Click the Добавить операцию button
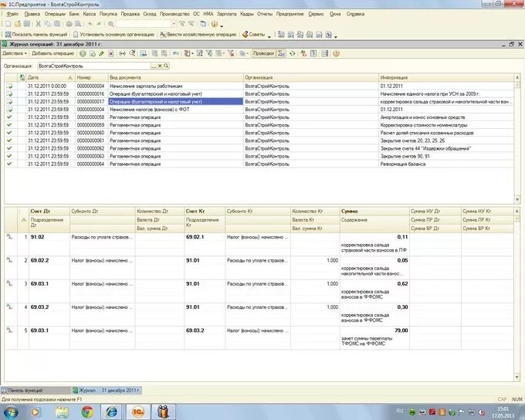Screen dimensions: 525x420 point(53,53)
